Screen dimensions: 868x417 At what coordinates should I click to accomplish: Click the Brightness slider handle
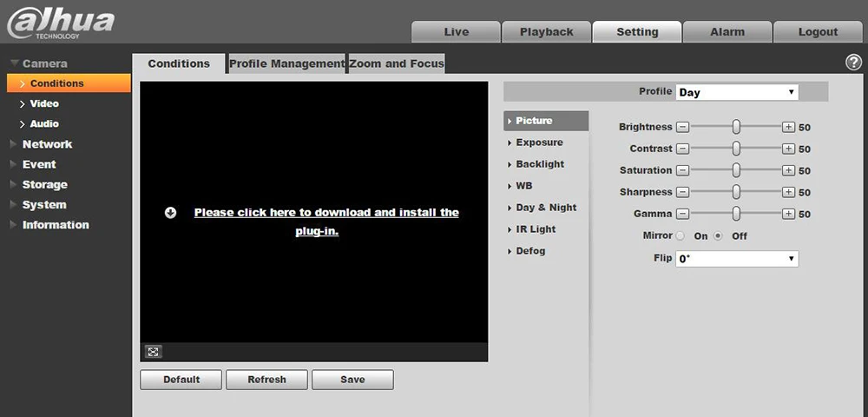[x=736, y=127]
